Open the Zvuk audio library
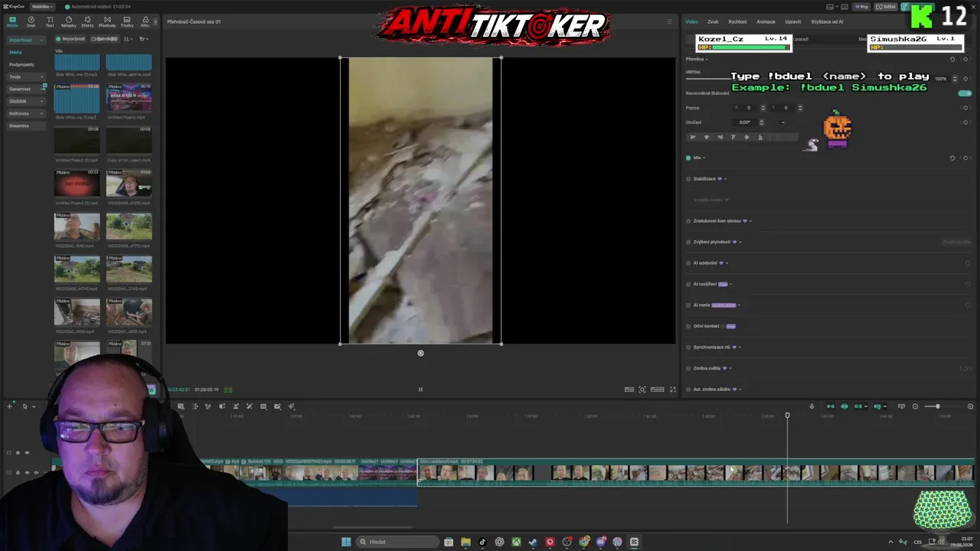The image size is (980, 551). [31, 21]
